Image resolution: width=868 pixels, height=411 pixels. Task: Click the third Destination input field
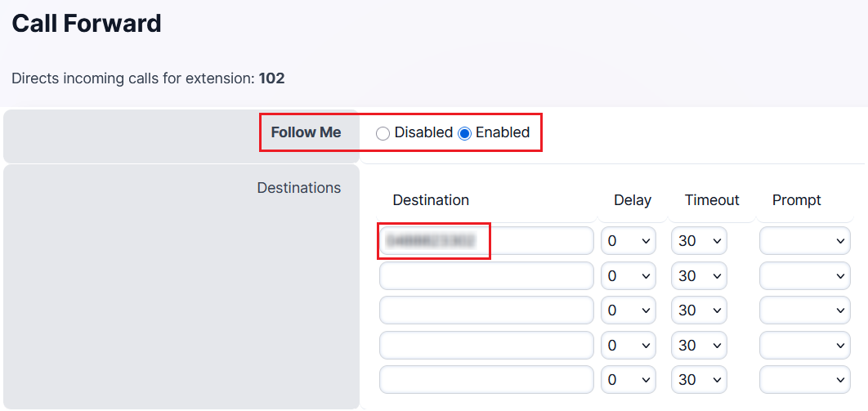[486, 310]
